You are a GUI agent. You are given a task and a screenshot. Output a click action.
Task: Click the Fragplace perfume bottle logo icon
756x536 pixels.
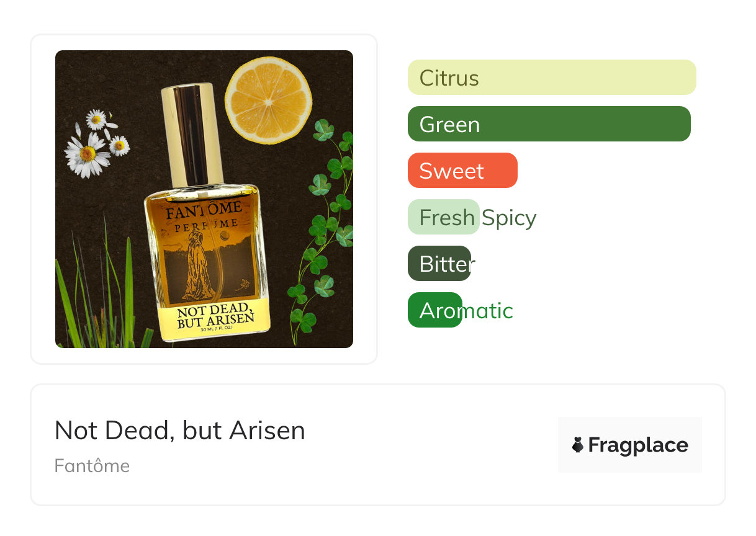coord(578,445)
